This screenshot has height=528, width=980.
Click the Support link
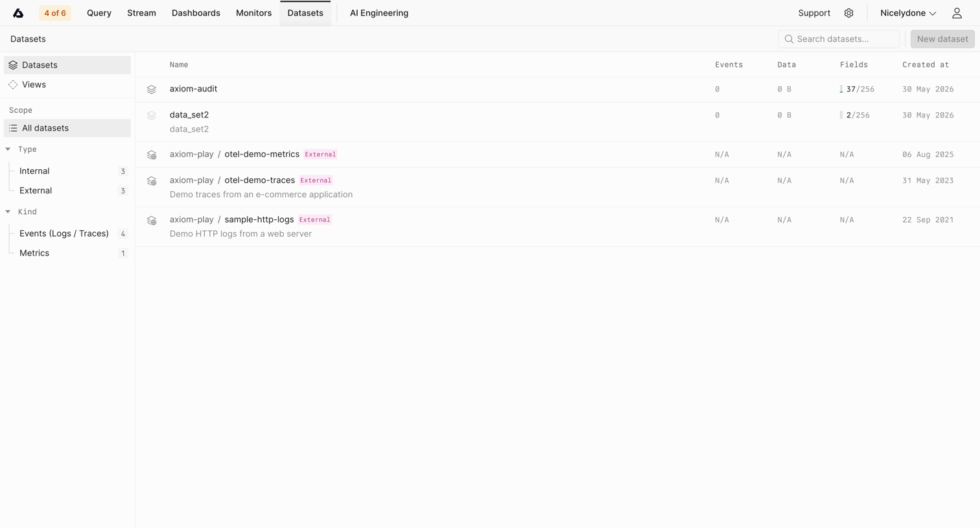pyautogui.click(x=814, y=13)
